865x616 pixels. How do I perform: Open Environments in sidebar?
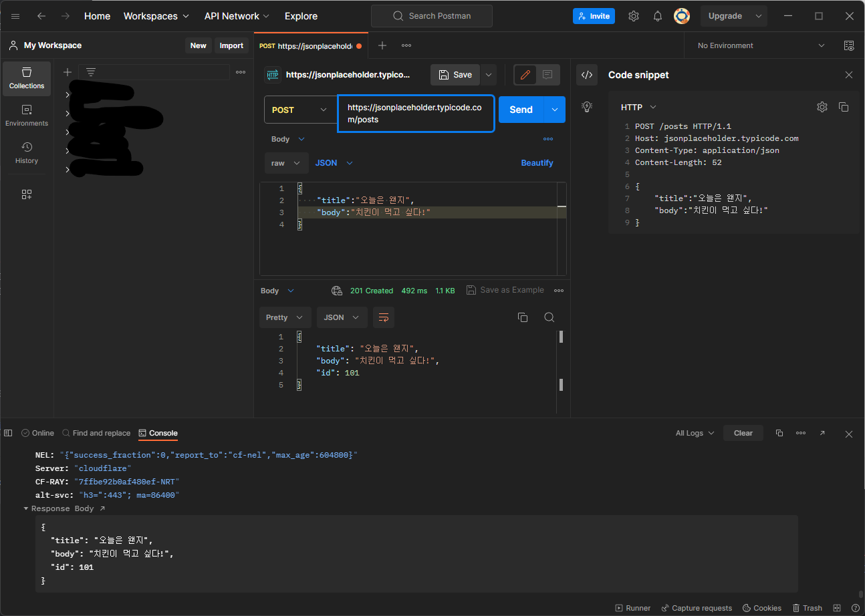(27, 116)
